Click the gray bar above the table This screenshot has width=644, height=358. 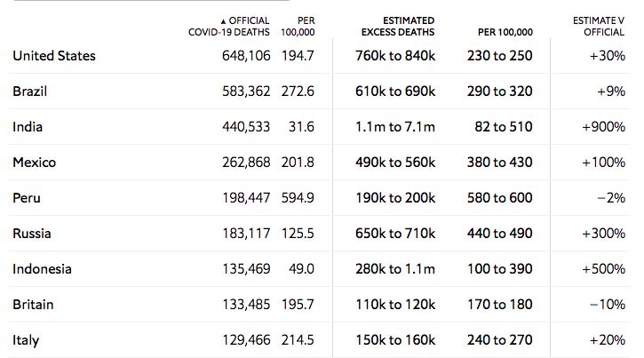(152, 0)
